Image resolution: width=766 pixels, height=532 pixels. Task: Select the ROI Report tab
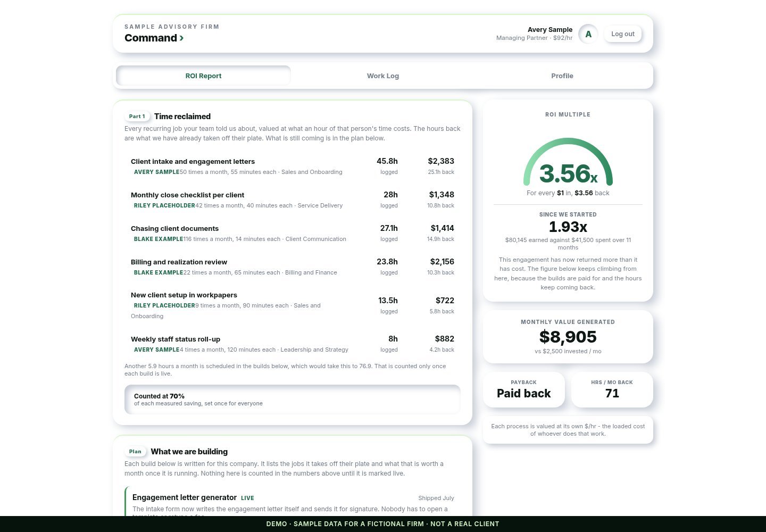pos(203,76)
